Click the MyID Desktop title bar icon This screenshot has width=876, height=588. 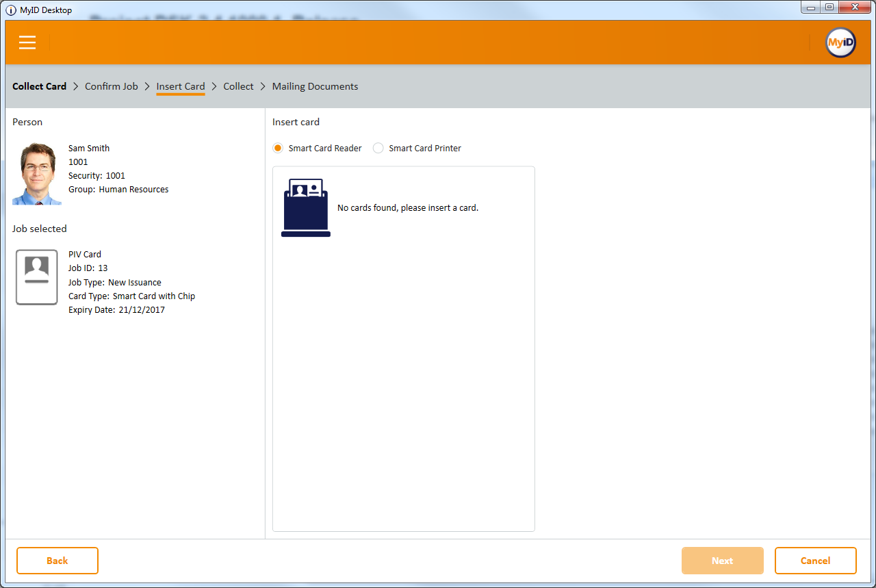click(x=11, y=10)
